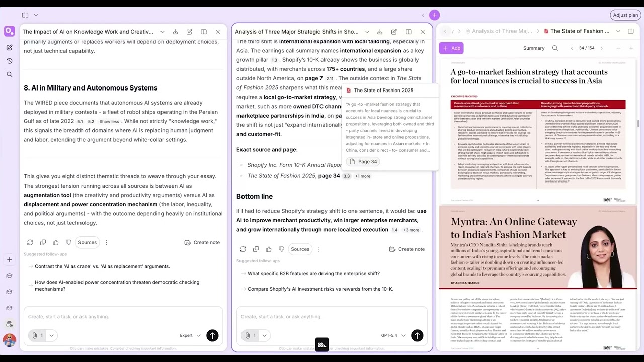The image size is (644, 362).
Task: Expand the '+3 more' citations
Action: click(x=411, y=230)
